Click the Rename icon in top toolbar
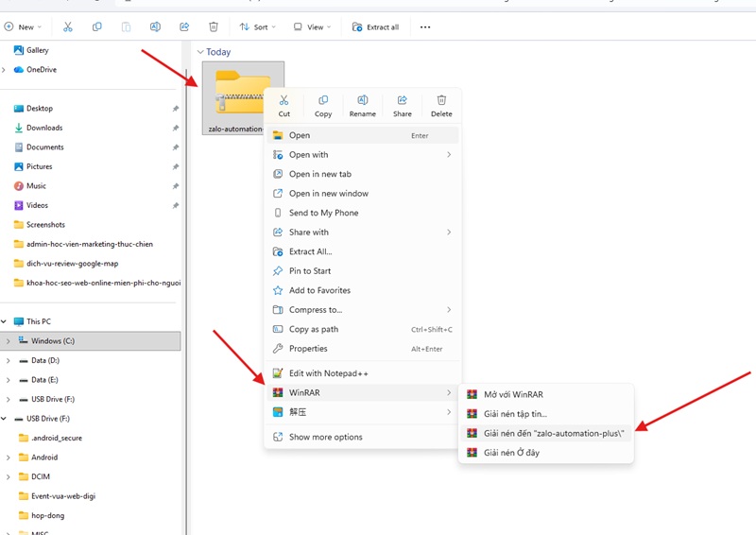Viewport: 756px width, 535px height. 155,27
